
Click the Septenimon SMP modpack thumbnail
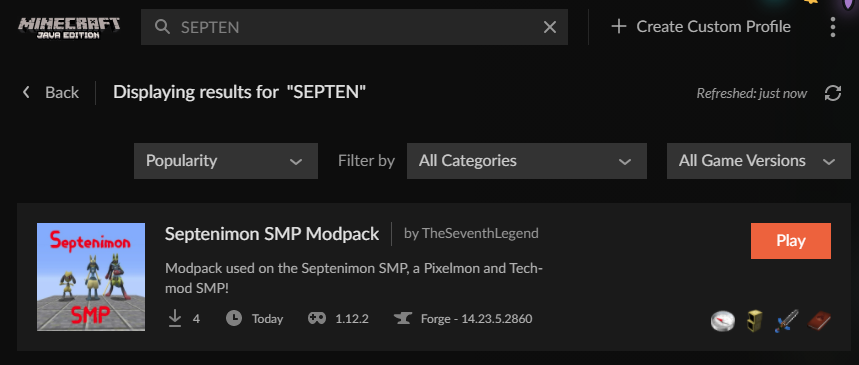pyautogui.click(x=91, y=277)
